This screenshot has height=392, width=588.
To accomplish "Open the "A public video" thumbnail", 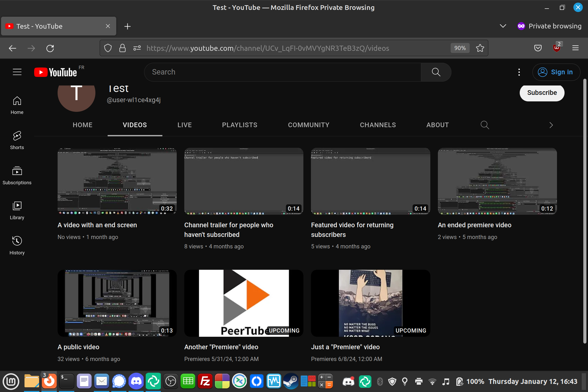I will [117, 303].
